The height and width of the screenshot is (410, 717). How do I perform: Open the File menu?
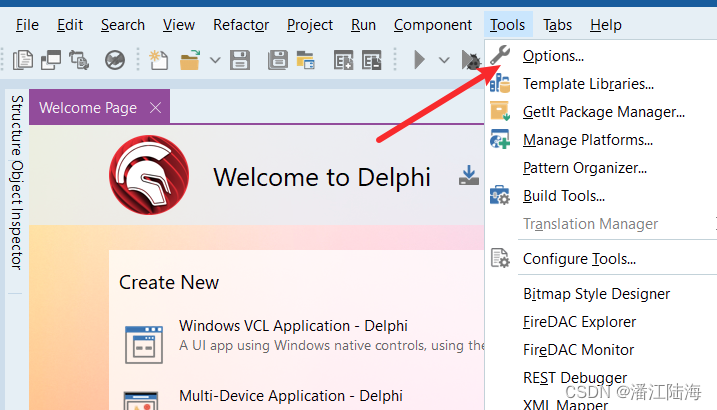27,25
